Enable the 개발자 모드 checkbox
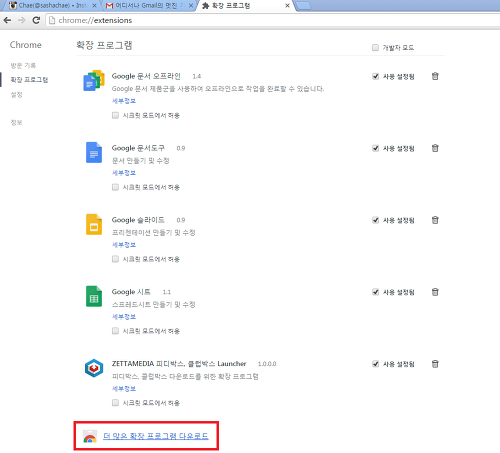This screenshot has width=500, height=453. [375, 48]
